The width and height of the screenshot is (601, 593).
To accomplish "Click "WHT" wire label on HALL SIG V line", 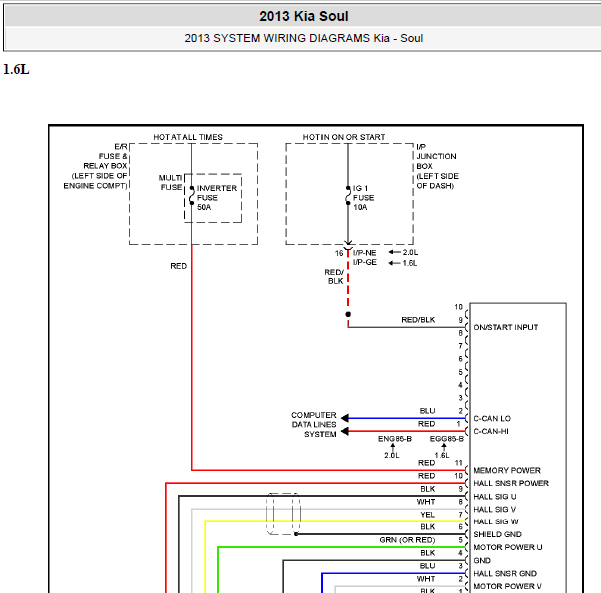I will pos(426,502).
